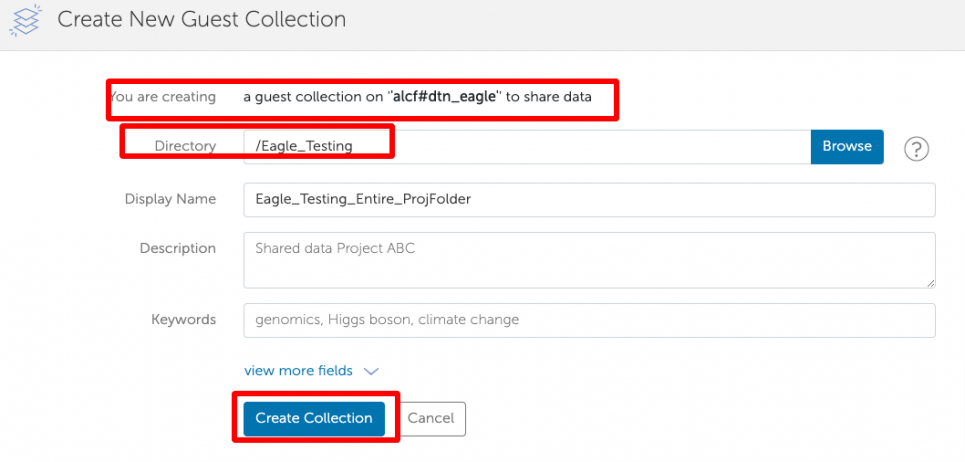Viewport: 965px width, 462px height.
Task: Click the Globus stacked layers logo icon
Action: tap(23, 20)
